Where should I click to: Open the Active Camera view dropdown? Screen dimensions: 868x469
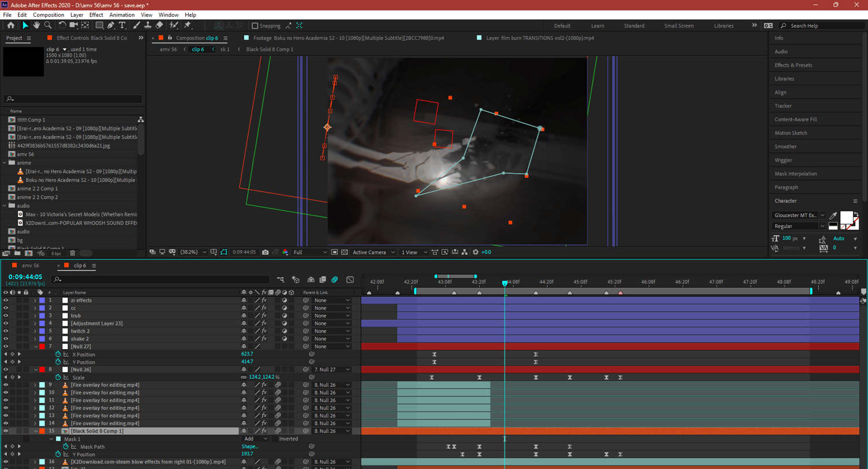coord(374,252)
